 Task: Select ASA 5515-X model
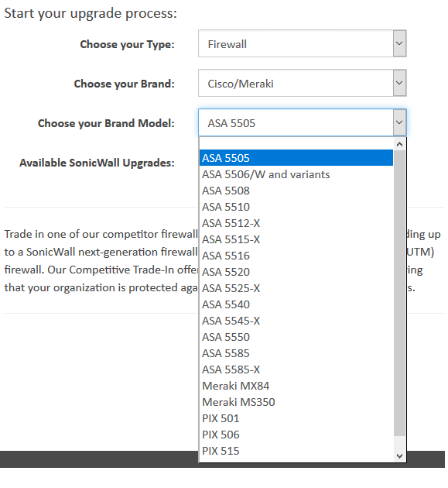296,239
